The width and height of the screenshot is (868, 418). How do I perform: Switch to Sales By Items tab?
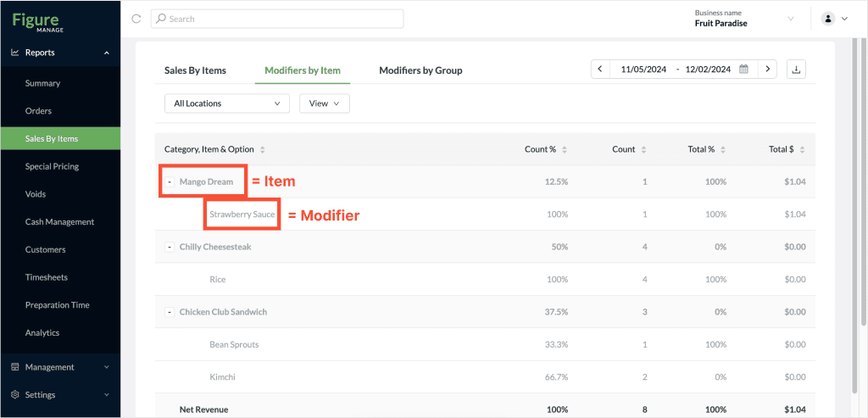[x=195, y=70]
